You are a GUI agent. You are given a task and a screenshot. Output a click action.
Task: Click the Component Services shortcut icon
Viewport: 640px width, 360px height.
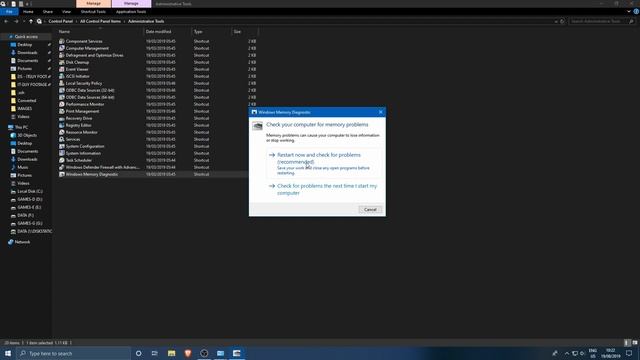[x=62, y=41]
